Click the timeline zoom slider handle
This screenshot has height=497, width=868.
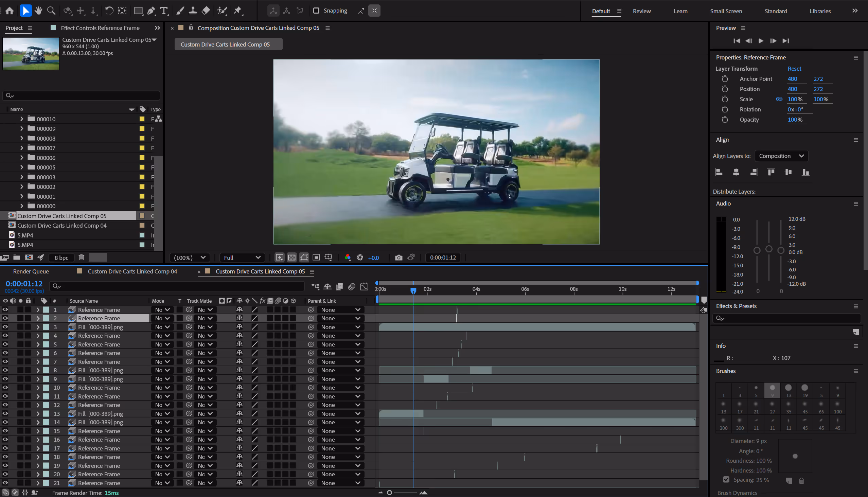[x=389, y=493]
